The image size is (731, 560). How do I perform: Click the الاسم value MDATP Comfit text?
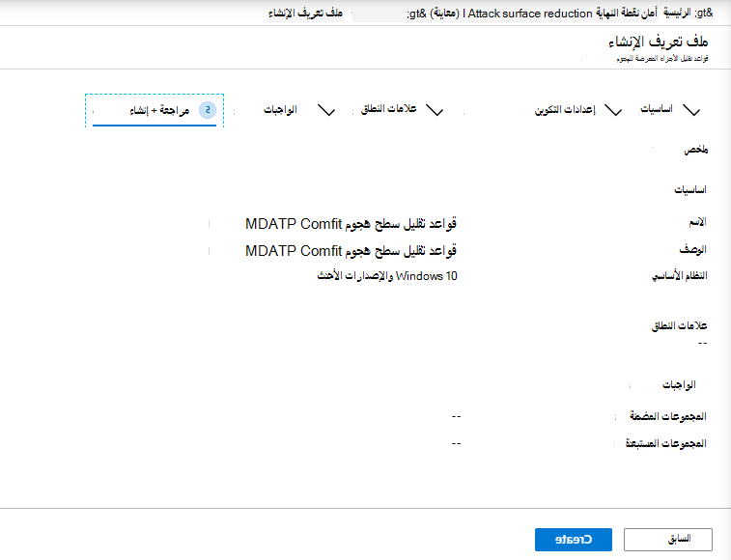click(351, 224)
